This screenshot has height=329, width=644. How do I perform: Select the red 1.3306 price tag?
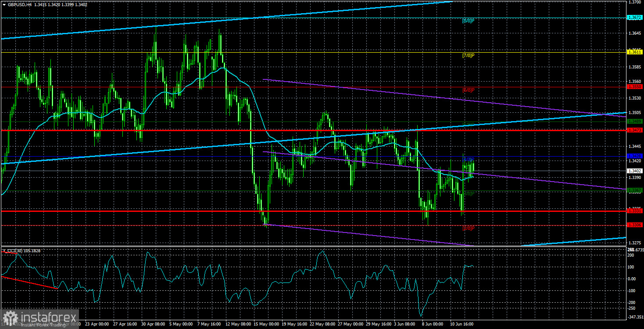pyautogui.click(x=635, y=225)
